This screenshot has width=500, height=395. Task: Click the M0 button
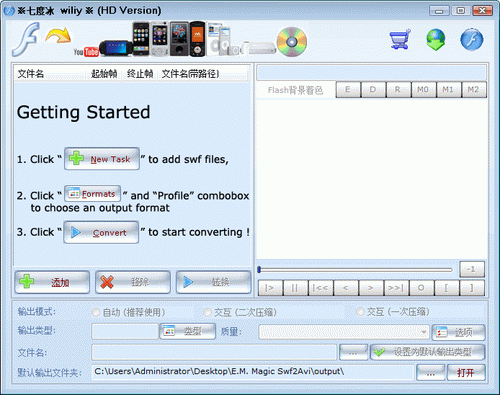tap(424, 89)
